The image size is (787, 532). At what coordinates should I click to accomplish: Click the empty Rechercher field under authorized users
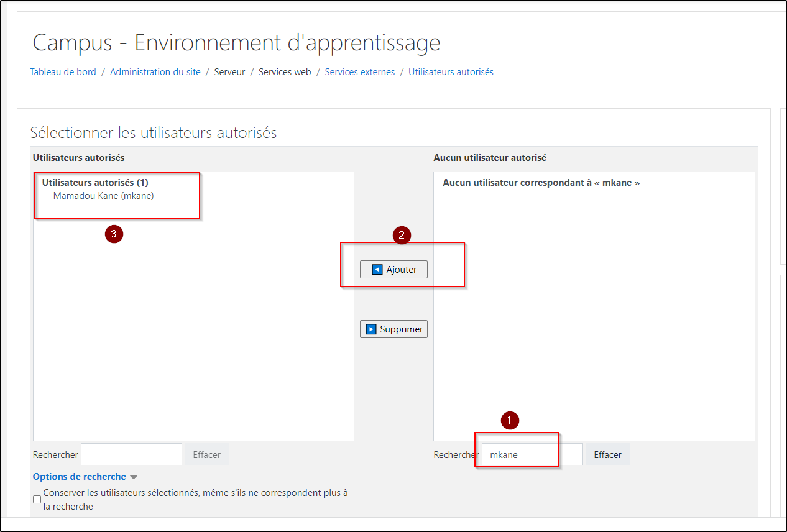[x=131, y=454]
